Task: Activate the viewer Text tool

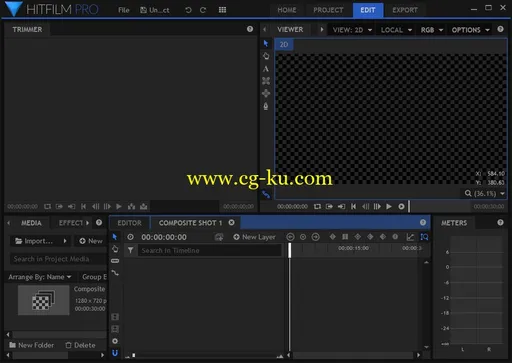Action: (x=266, y=69)
